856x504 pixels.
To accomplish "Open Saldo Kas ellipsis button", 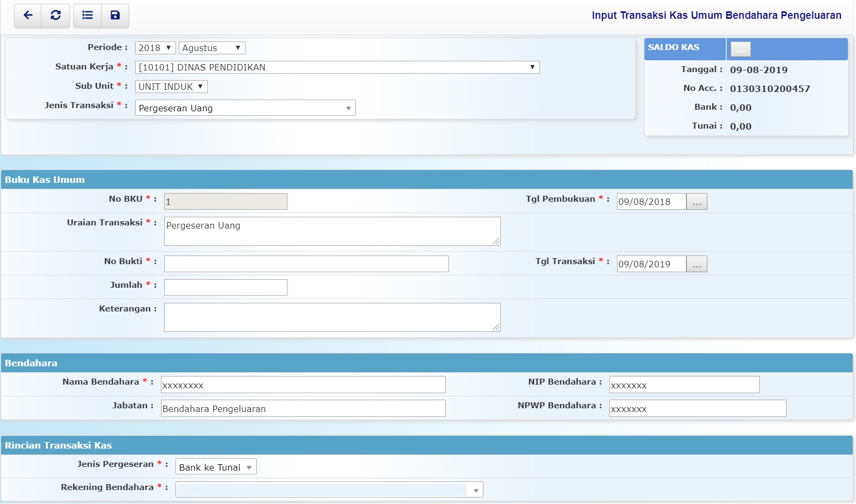I will [x=740, y=49].
